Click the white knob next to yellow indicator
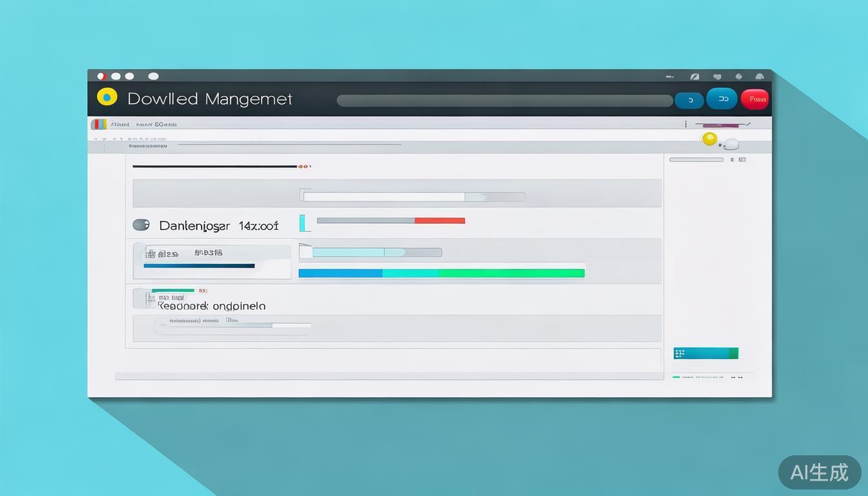This screenshot has width=868, height=496. 731,143
